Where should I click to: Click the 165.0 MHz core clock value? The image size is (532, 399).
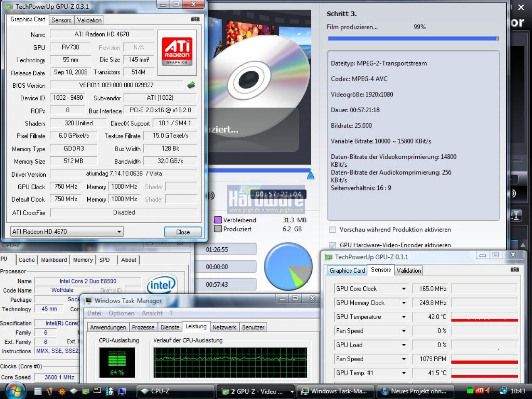point(430,289)
